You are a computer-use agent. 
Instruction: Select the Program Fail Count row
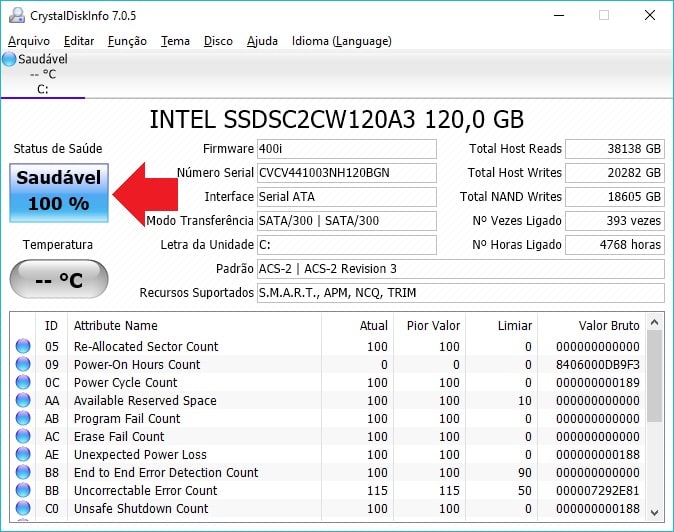328,418
